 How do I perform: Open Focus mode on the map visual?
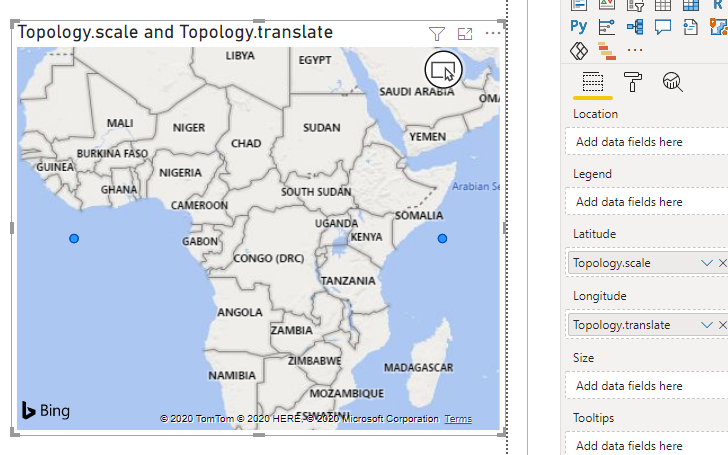(x=465, y=34)
